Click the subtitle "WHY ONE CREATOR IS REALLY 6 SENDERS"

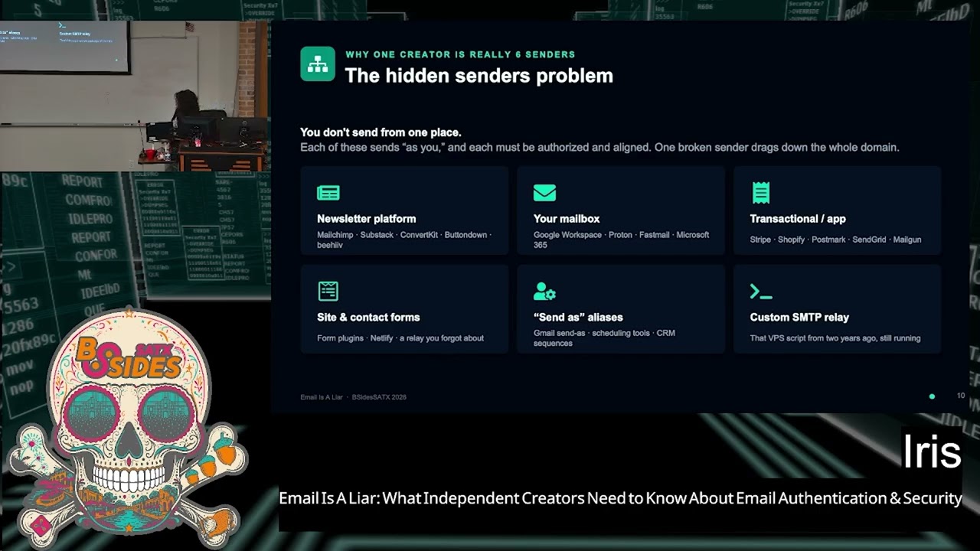tap(460, 54)
